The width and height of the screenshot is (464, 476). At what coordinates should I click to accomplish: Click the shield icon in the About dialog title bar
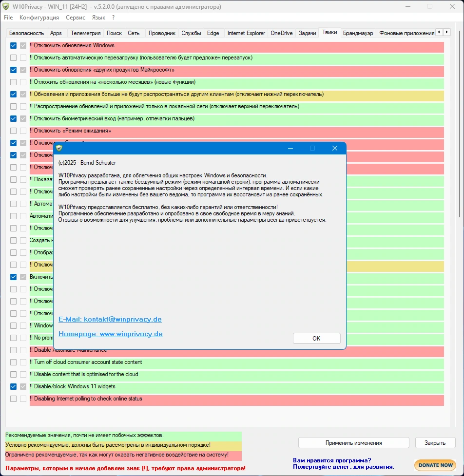coord(59,148)
